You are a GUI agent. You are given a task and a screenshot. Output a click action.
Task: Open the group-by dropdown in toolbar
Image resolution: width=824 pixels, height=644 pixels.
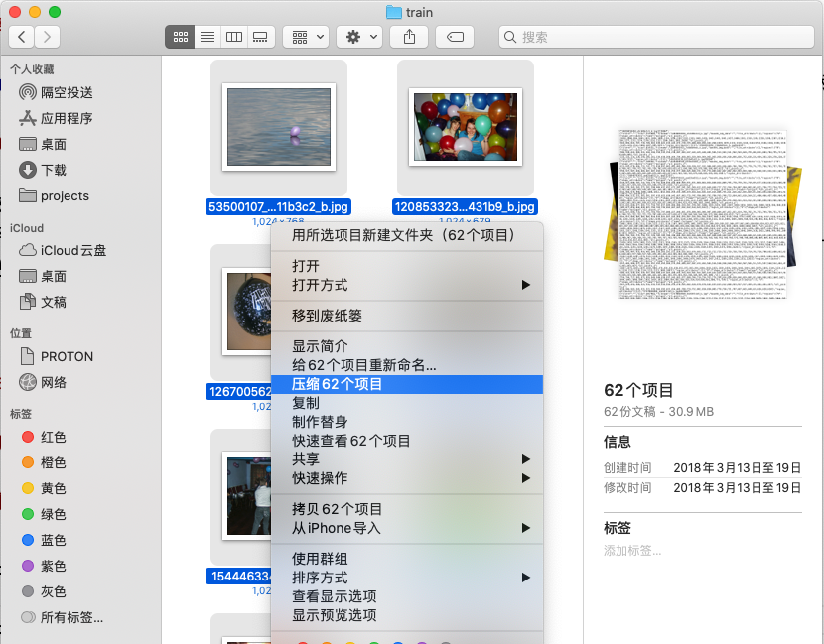pyautogui.click(x=306, y=37)
